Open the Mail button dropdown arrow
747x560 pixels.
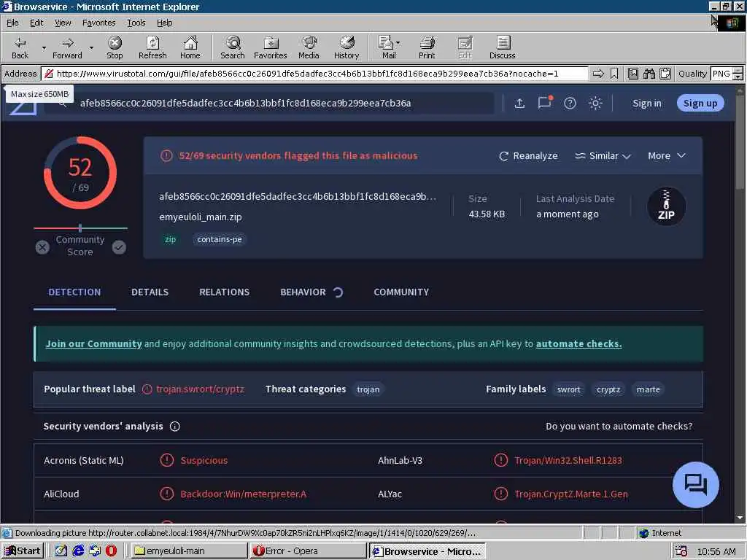398,43
